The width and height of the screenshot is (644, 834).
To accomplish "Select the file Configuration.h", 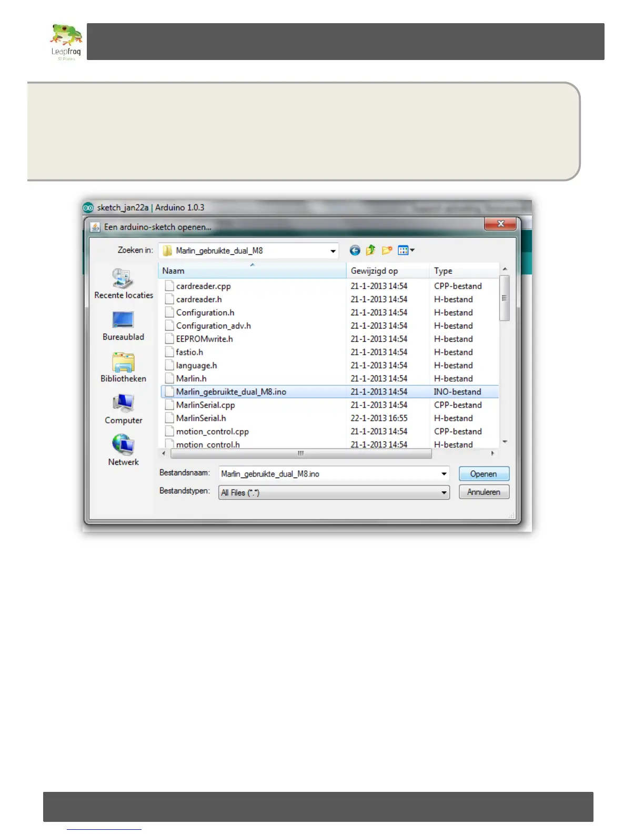I will pyautogui.click(x=205, y=312).
